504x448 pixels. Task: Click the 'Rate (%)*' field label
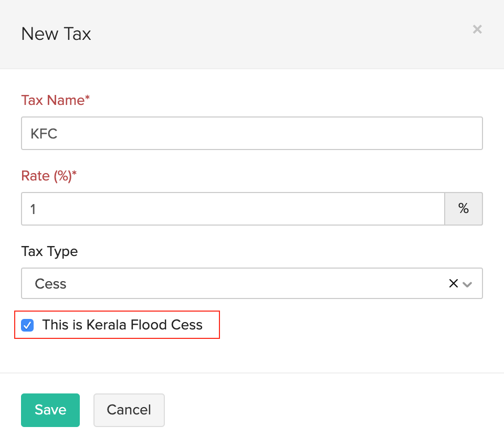49,176
